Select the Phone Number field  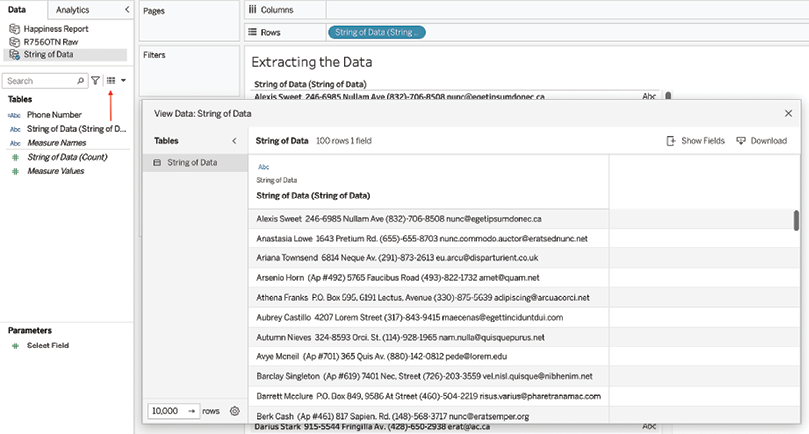tap(54, 115)
